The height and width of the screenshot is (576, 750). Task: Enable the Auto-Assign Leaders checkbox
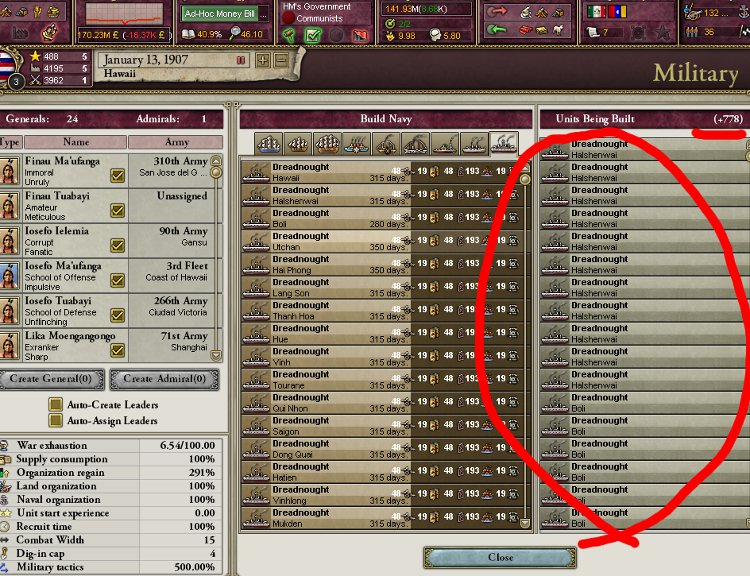tap(55, 421)
